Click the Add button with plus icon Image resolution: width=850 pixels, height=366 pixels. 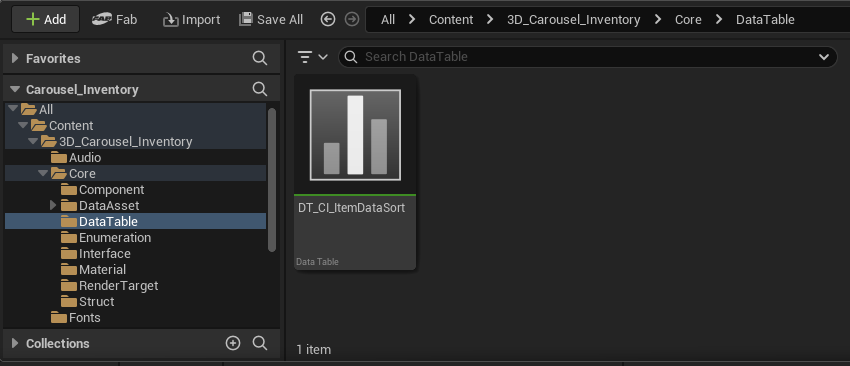[x=46, y=20]
